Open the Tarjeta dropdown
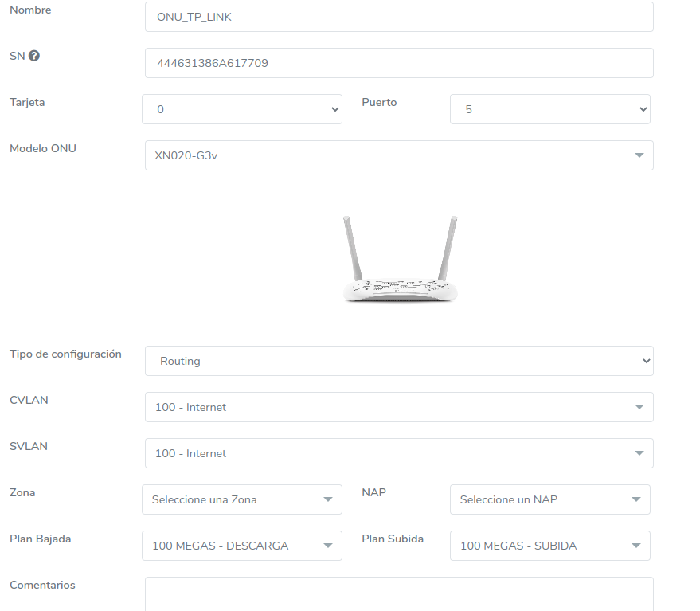Screen dimensions: 700x611 (241, 109)
